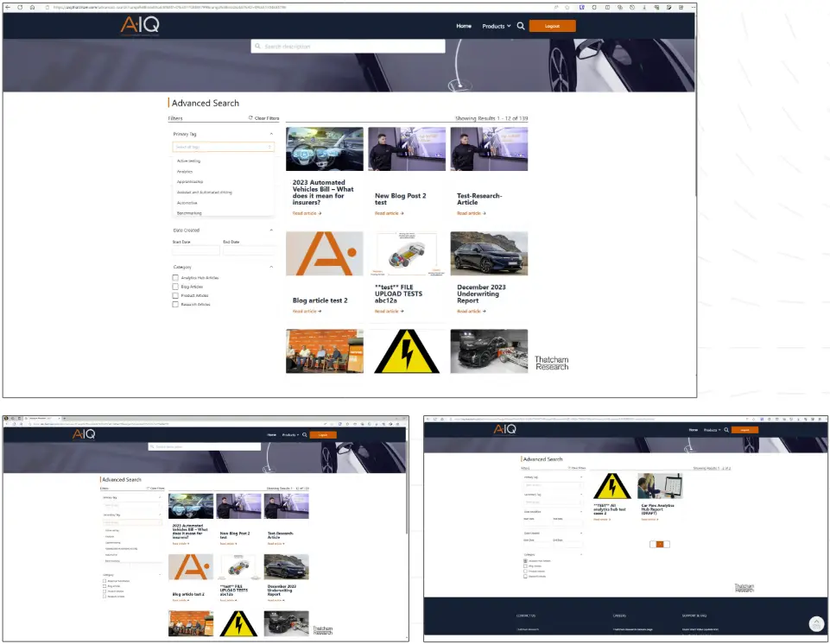Click the arrow beside Read article under New Blog Post 2 in the top window

[402, 213]
